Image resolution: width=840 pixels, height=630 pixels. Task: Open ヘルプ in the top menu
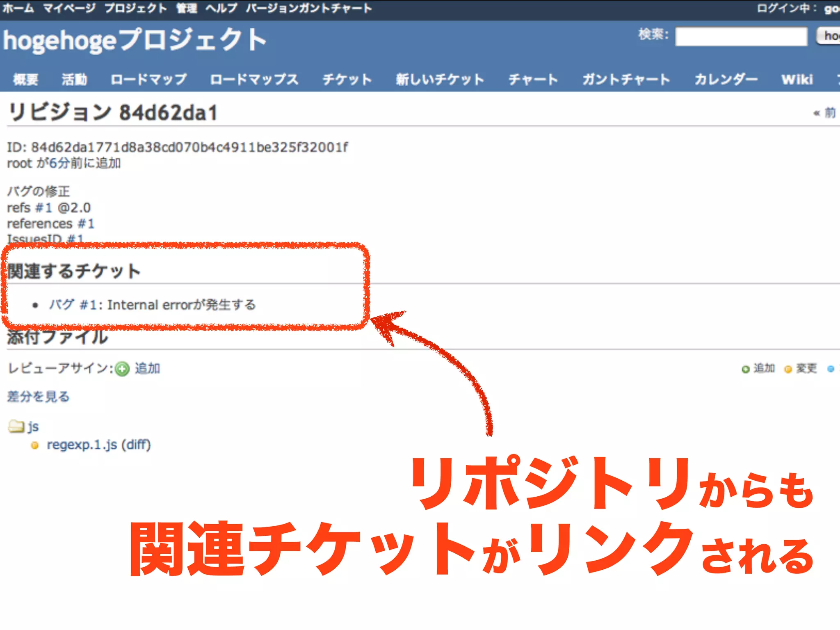[x=221, y=8]
